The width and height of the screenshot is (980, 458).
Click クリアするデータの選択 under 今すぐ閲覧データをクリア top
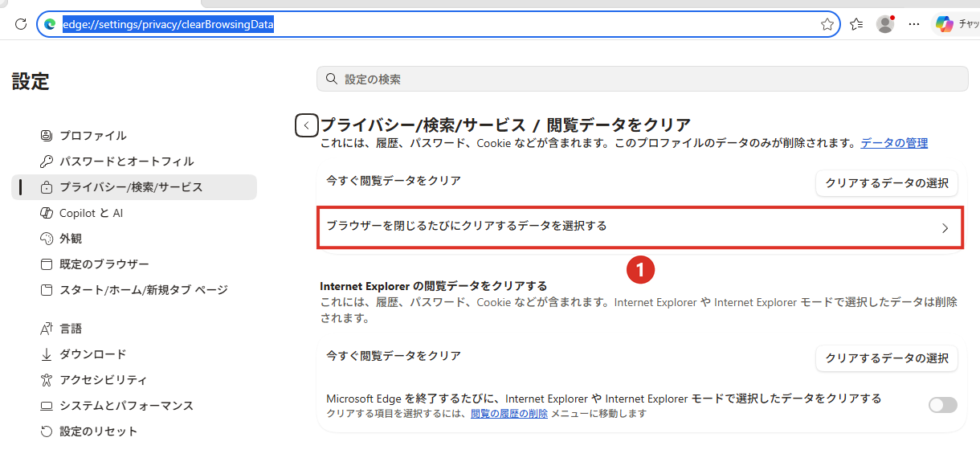pos(887,183)
